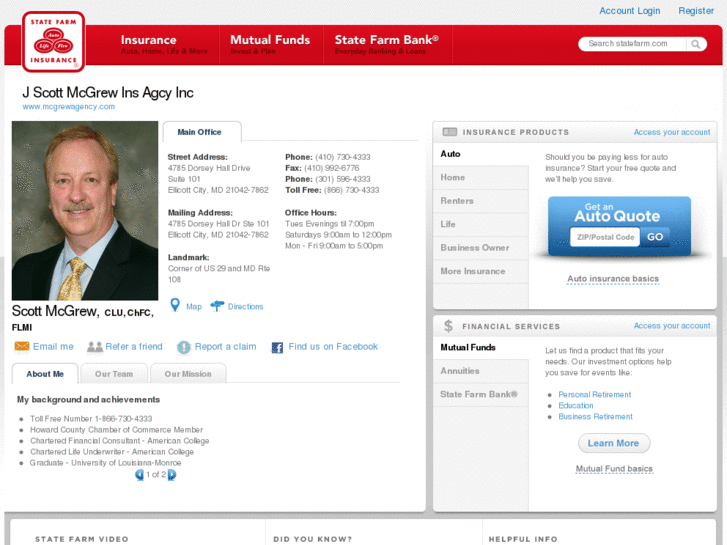Click the report a claim alert icon
The image size is (727, 545).
184,347
